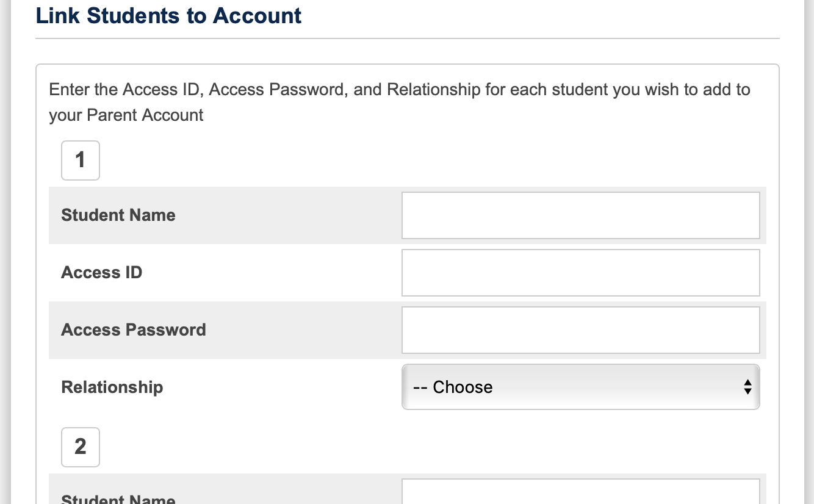Click the 'Access ID' row label
The height and width of the screenshot is (504, 814).
101,272
